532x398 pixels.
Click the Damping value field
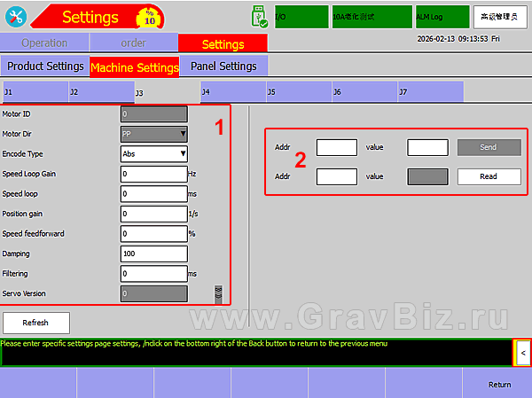click(x=153, y=254)
